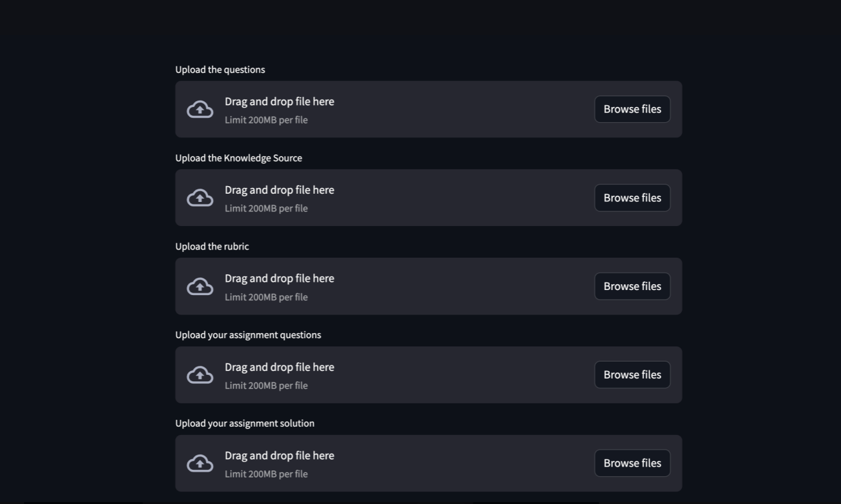Select 'Upload your assignment questions' label

tap(248, 335)
